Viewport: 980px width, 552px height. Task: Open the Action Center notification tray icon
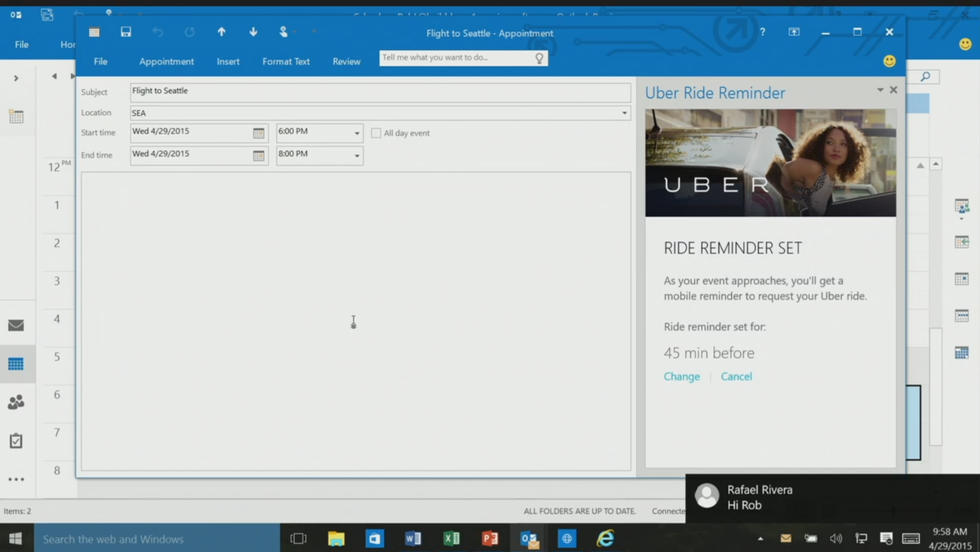pos(886,539)
